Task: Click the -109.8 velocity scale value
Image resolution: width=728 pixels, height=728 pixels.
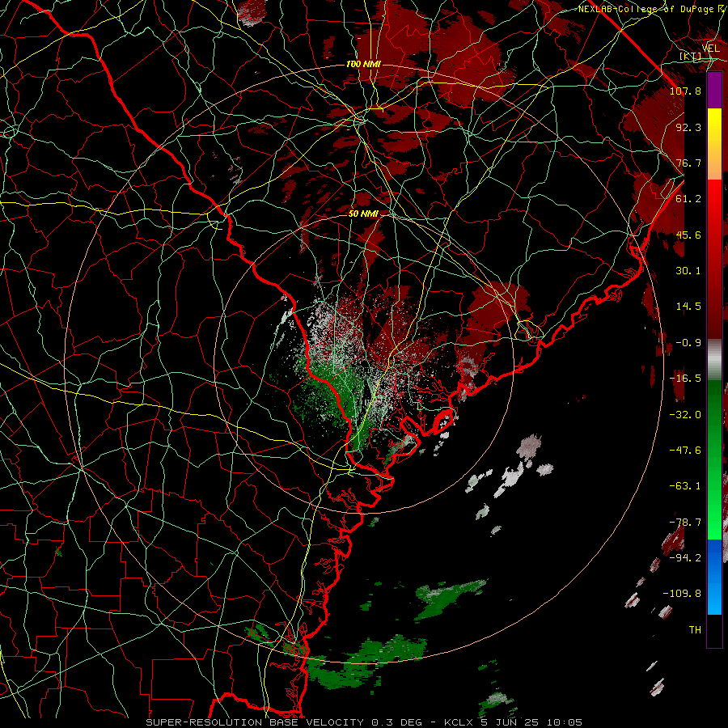Action: (682, 594)
